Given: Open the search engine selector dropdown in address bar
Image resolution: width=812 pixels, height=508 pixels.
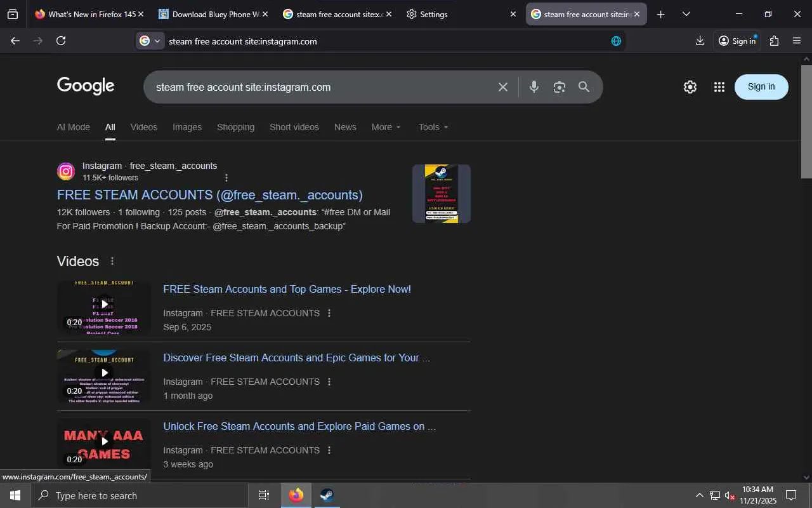Looking at the screenshot, I should coord(150,41).
